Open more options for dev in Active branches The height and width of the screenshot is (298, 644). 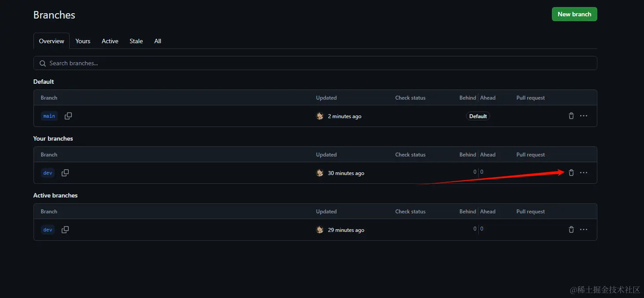pyautogui.click(x=584, y=230)
